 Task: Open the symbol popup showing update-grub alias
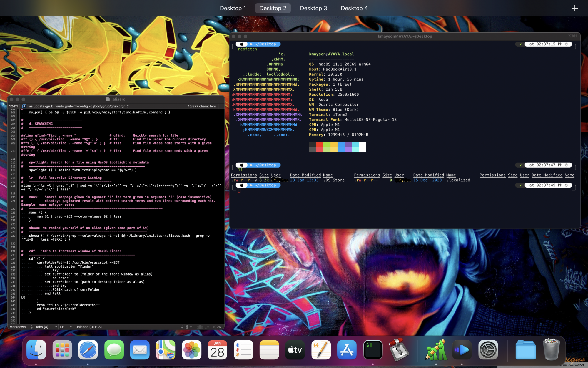coord(76,106)
